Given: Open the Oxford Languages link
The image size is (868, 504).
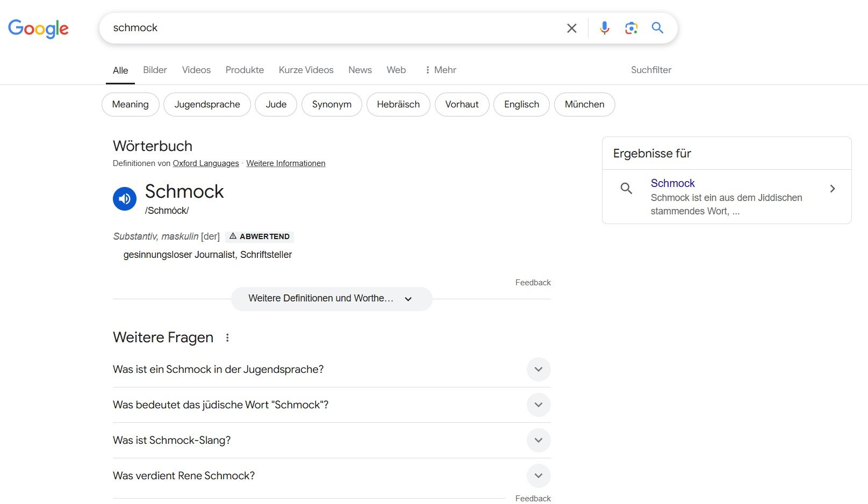Looking at the screenshot, I should pyautogui.click(x=206, y=163).
